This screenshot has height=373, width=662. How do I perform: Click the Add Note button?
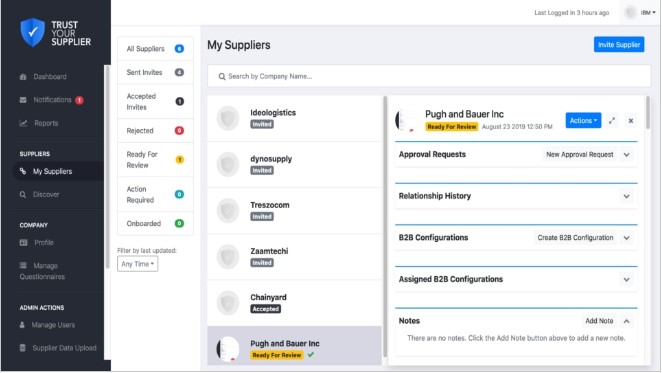coord(599,321)
